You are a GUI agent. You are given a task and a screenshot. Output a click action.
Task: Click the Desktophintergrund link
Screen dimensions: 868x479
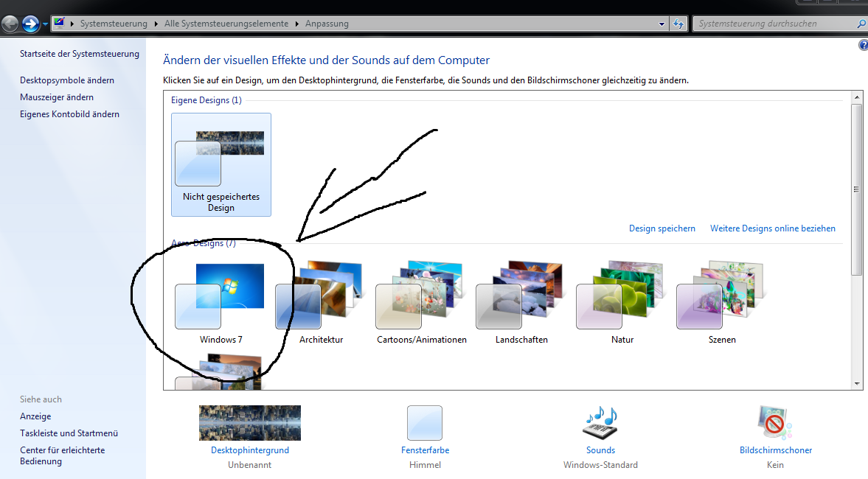(250, 450)
